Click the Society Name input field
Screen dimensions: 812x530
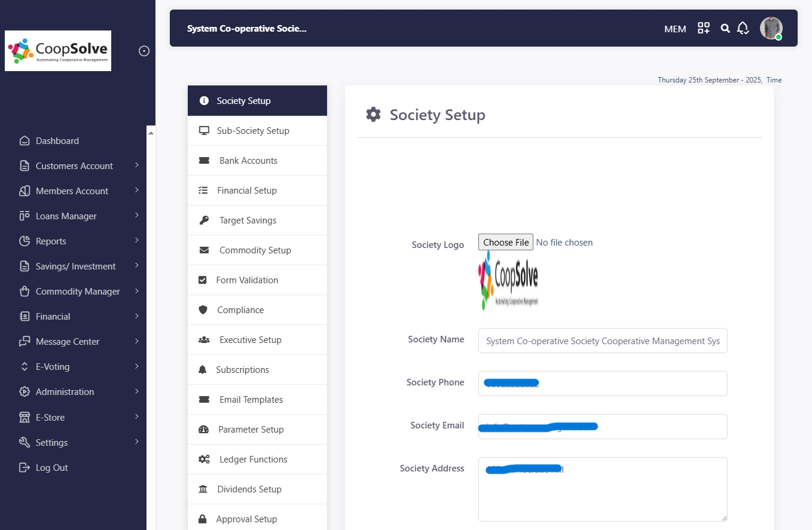pos(603,341)
